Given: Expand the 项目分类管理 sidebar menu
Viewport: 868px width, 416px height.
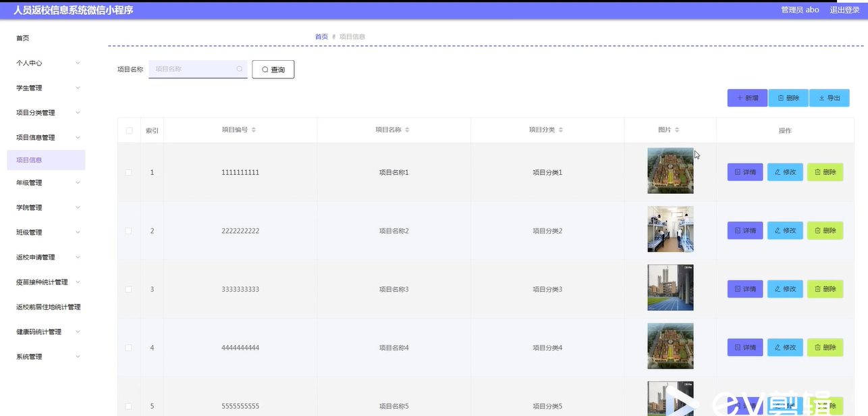Looking at the screenshot, I should (46, 113).
